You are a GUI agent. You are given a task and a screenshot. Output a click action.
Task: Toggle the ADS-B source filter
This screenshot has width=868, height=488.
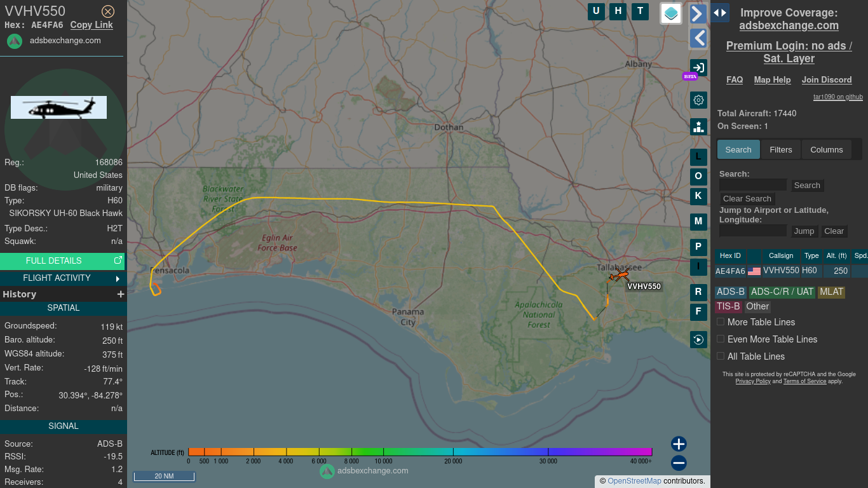click(731, 292)
